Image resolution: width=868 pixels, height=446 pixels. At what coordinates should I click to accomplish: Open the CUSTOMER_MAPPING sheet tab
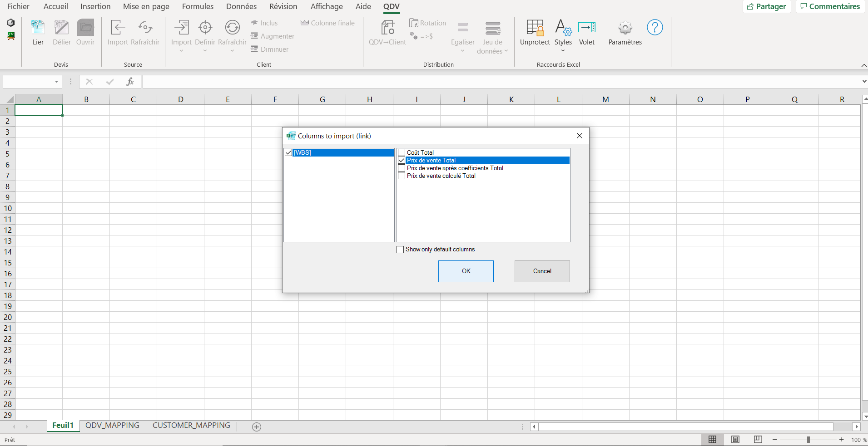click(x=191, y=426)
